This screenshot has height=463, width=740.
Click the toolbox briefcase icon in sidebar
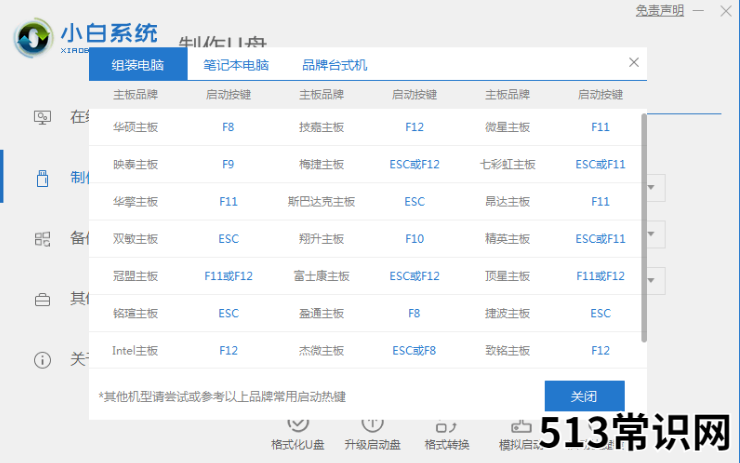click(42, 299)
